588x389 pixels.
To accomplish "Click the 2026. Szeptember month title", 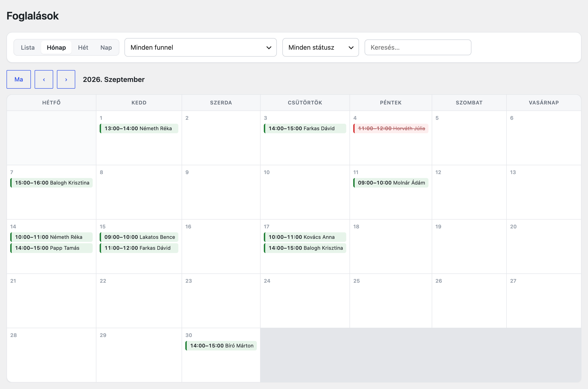I will point(114,79).
